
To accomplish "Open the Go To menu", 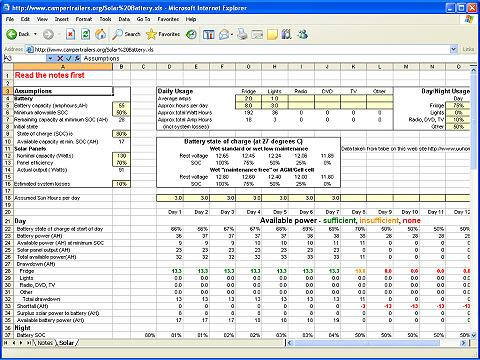I will [143, 19].
